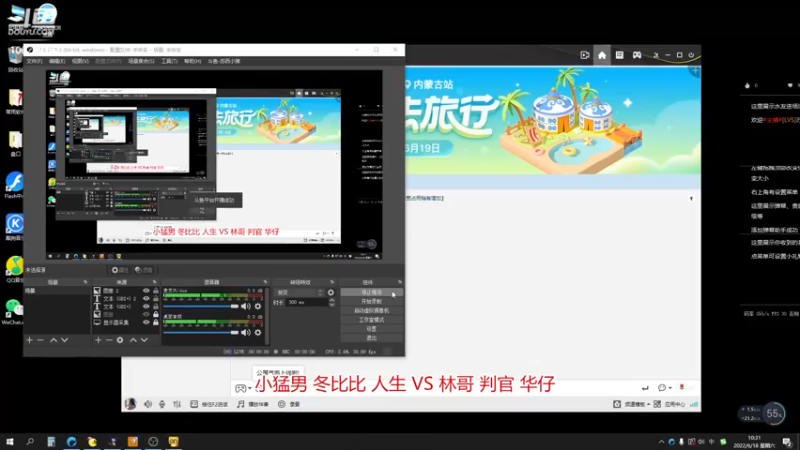Viewport: 800px width, 450px height.
Task: Click Windows taskbar search icon
Action: [30, 442]
